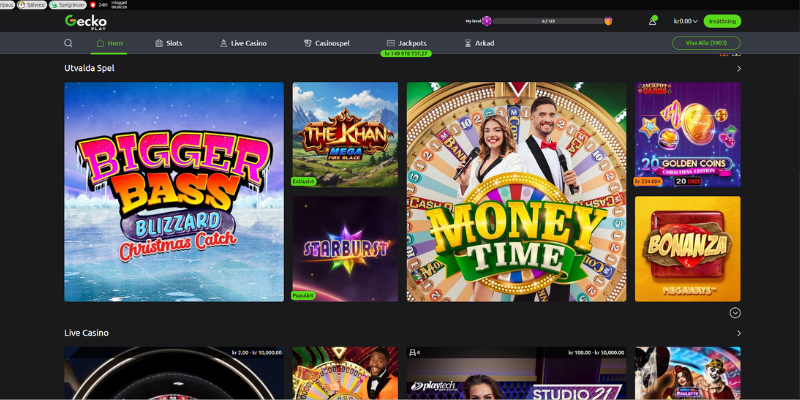Expand Utvalda Spel with right chevron
The width and height of the screenshot is (800, 400).
[x=739, y=69]
